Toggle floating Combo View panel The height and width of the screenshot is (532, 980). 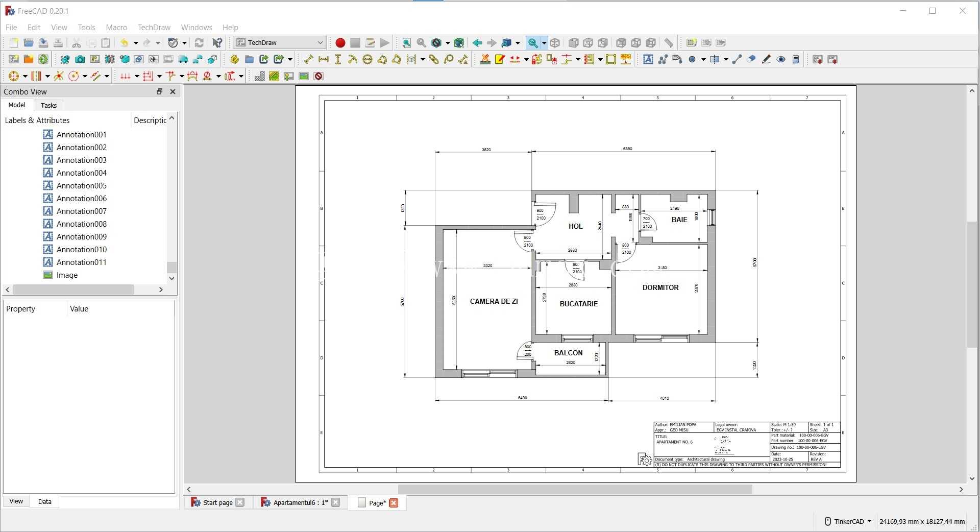159,91
